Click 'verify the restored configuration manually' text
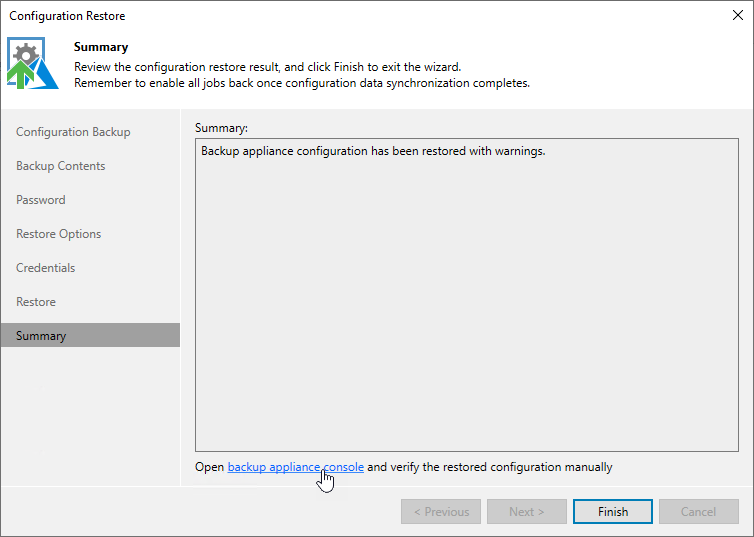 pos(502,467)
